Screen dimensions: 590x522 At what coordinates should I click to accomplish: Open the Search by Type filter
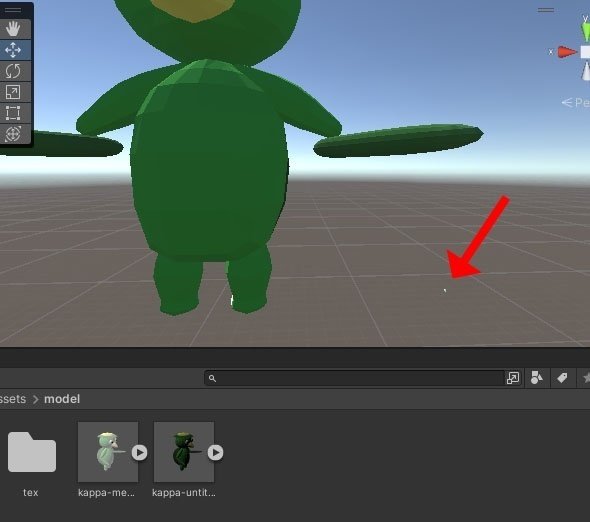pos(537,377)
